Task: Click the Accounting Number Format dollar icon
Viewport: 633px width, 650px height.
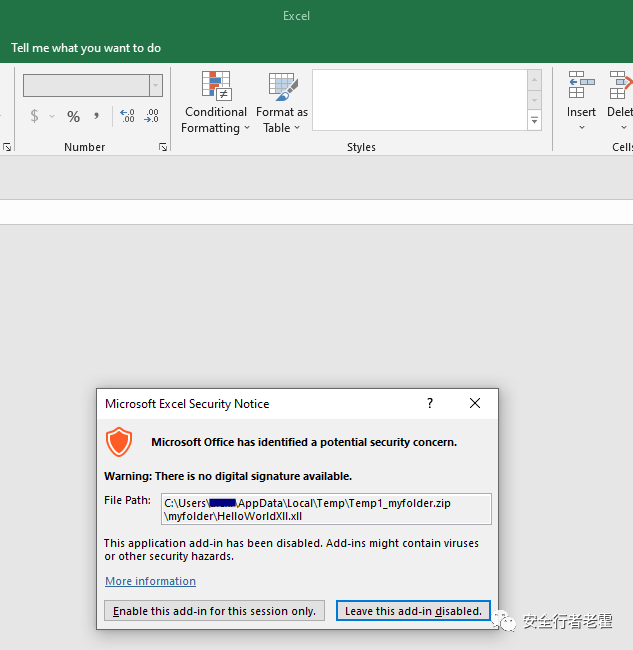Action: [34, 116]
